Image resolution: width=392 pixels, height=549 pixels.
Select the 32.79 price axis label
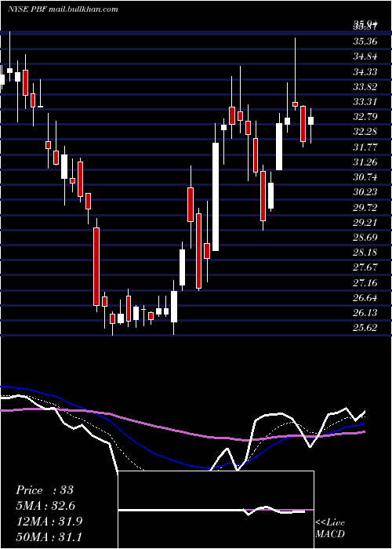pos(365,117)
